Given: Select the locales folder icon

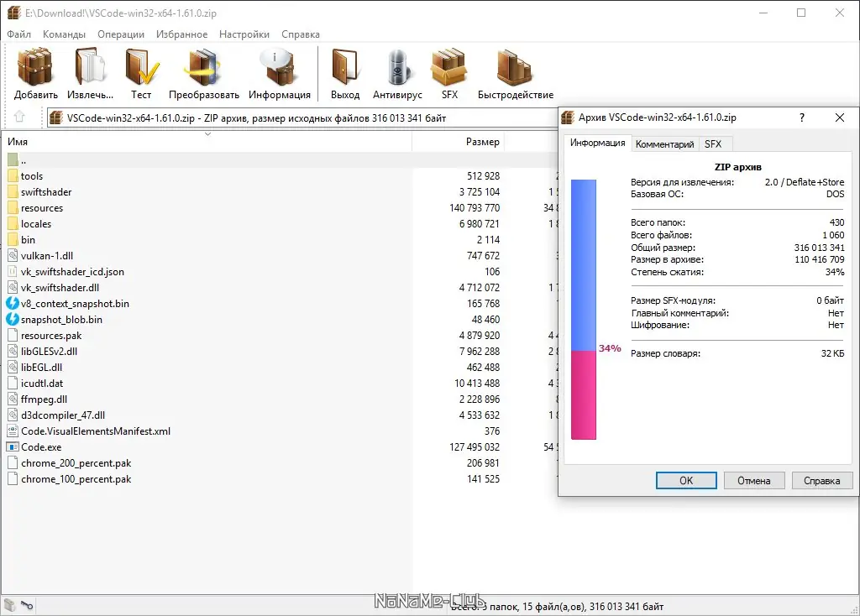Looking at the screenshot, I should (13, 223).
